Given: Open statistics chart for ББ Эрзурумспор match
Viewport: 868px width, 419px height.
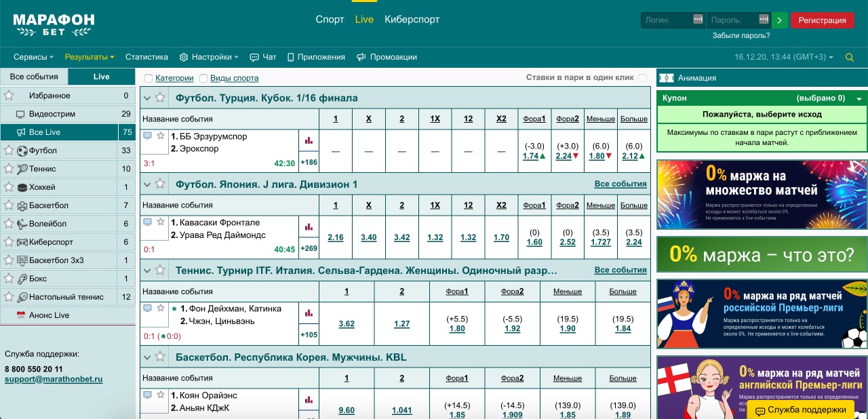Looking at the screenshot, I should [309, 140].
